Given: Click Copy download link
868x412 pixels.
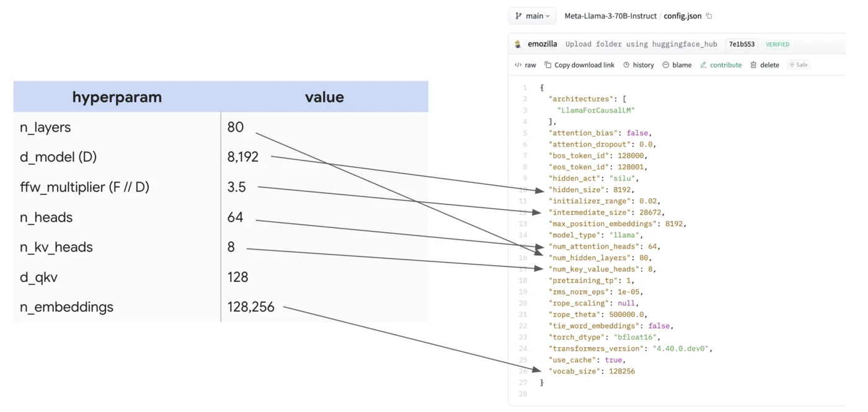Looking at the screenshot, I should pos(580,65).
